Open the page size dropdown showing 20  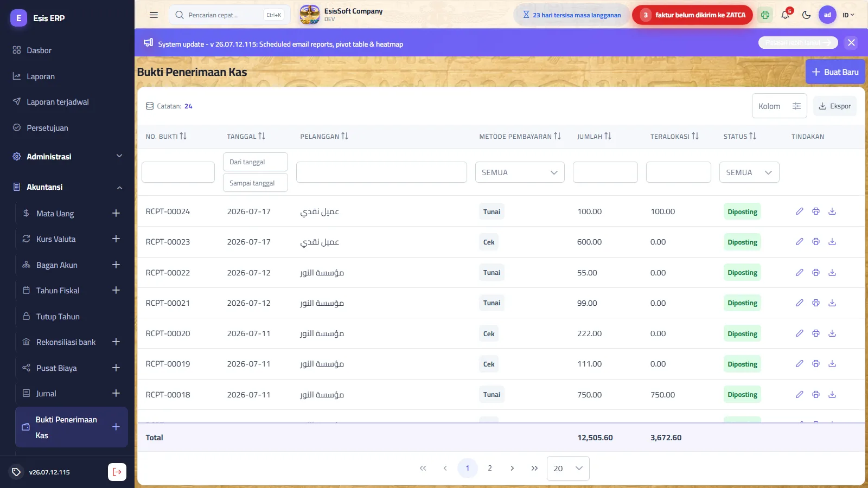(568, 468)
